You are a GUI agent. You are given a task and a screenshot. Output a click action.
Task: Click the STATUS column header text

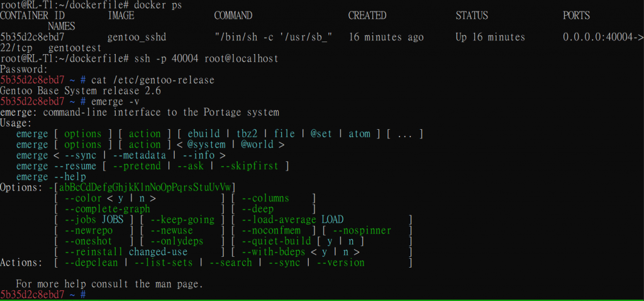(472, 16)
